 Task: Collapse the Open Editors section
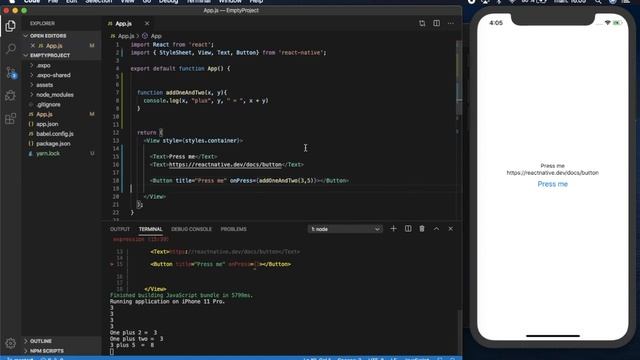(x=61, y=36)
